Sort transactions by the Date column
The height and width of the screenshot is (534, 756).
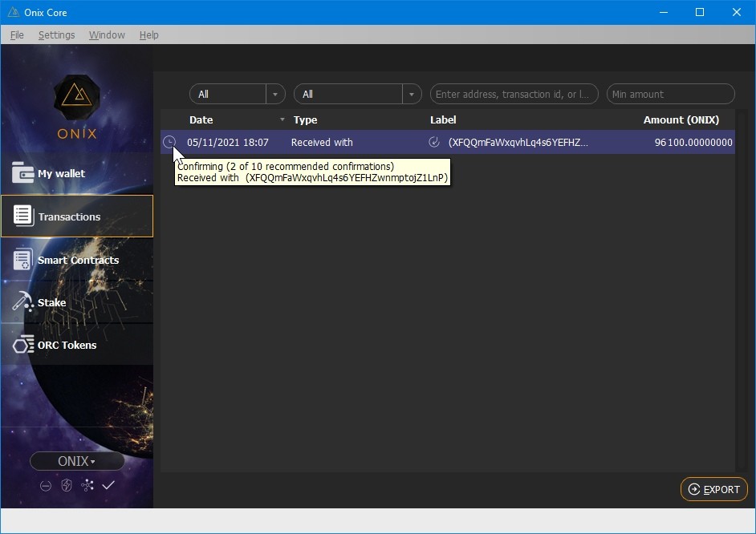[201, 120]
